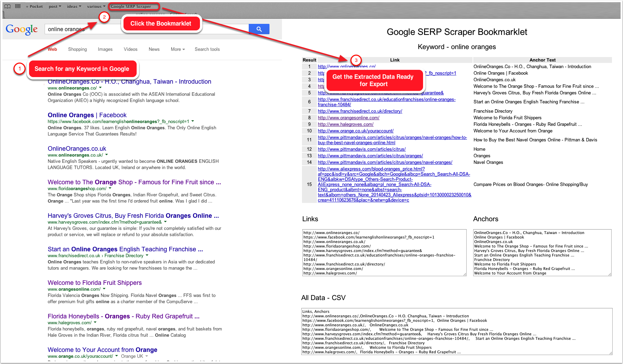Open Florida Honeybells Ruby Red Grapefruit result
The image size is (623, 364).
pos(123,316)
